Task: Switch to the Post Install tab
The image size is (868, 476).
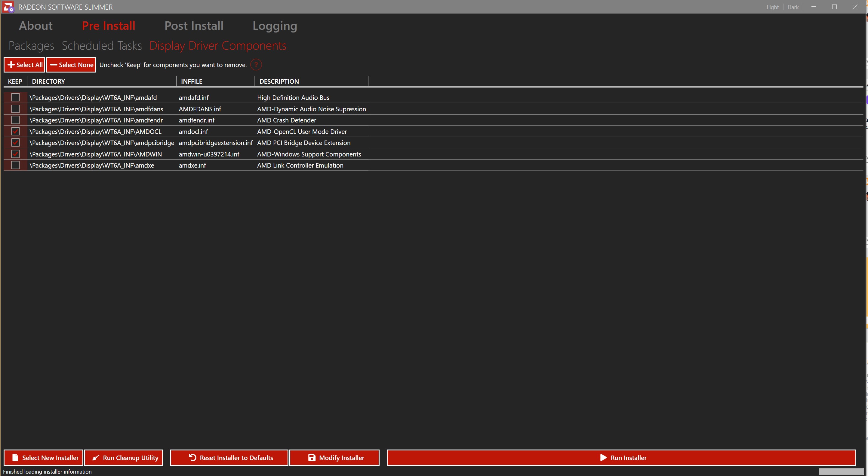Action: coord(194,26)
